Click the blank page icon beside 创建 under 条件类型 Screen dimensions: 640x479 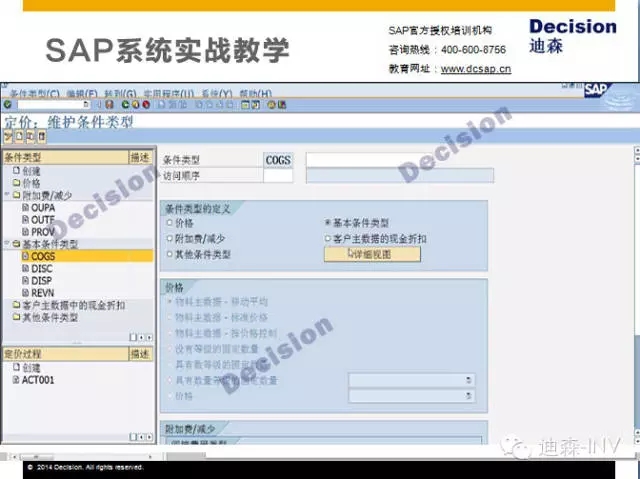point(16,171)
